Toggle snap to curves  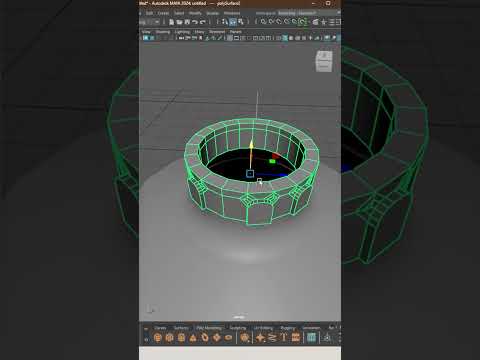[x=271, y=22]
